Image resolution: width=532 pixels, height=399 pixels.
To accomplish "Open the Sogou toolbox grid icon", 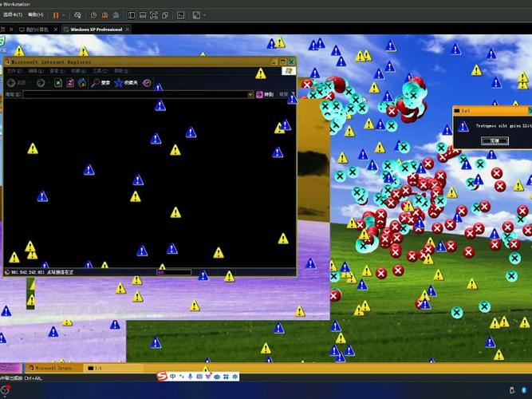I will (x=226, y=377).
